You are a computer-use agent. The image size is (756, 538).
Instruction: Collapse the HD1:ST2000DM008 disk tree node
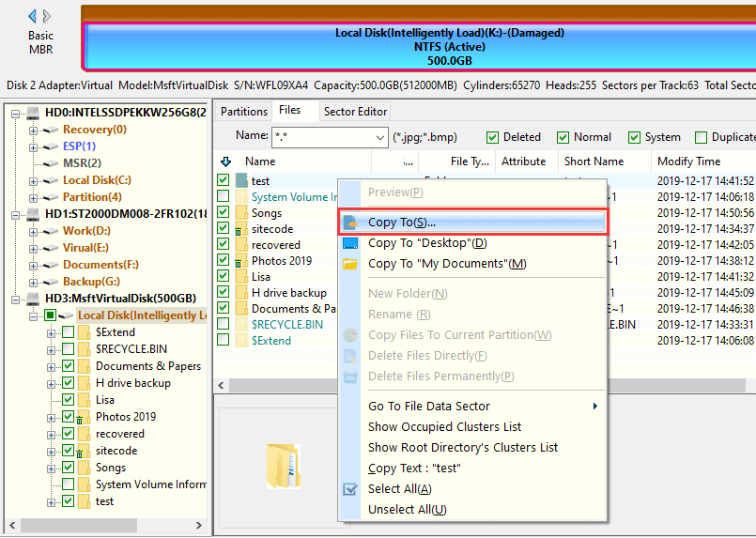(x=18, y=214)
